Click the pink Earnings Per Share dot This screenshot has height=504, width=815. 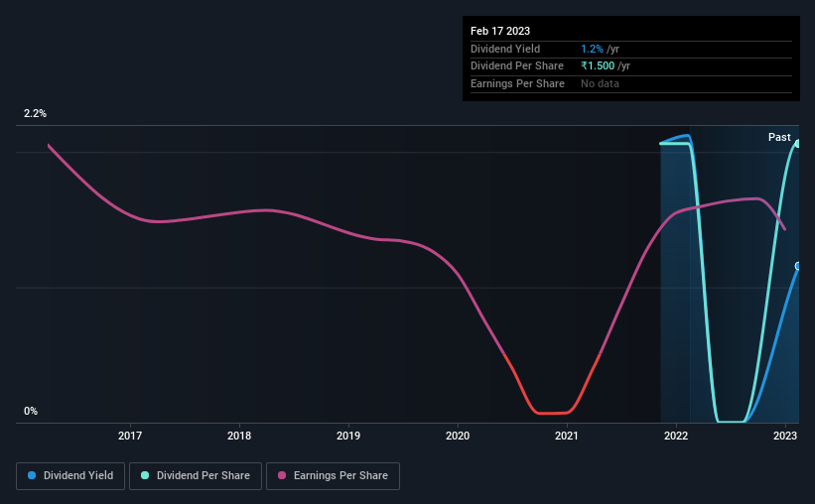click(x=282, y=475)
